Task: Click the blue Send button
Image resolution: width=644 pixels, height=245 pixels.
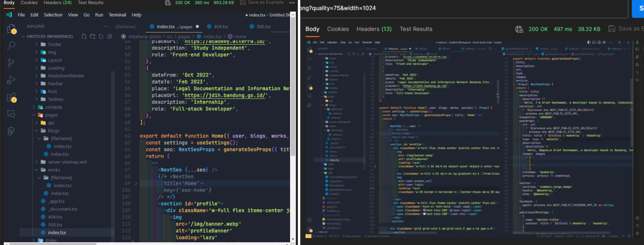Action: [638, 8]
